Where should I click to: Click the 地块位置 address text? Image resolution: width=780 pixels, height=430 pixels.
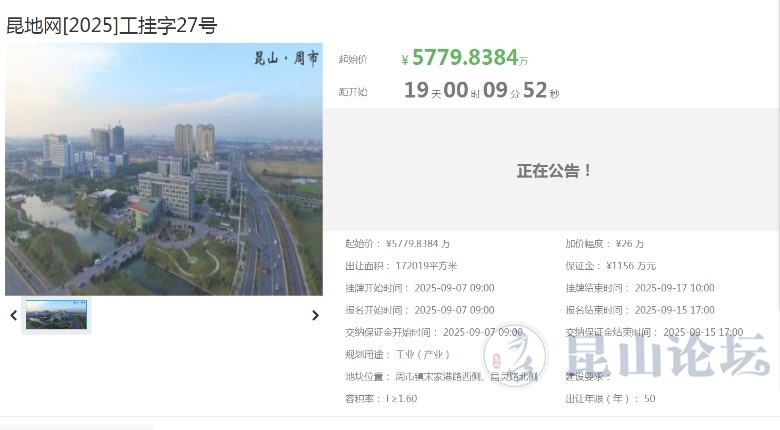[441, 377]
